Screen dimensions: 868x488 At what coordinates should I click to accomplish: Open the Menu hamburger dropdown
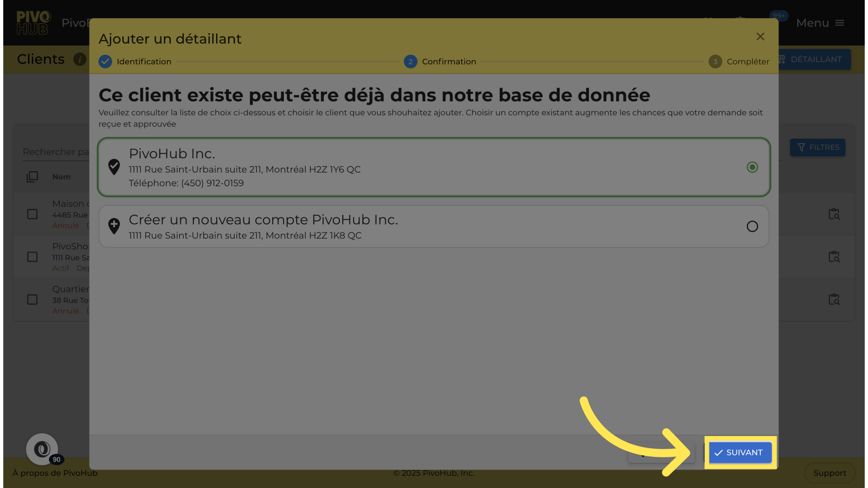(x=820, y=23)
